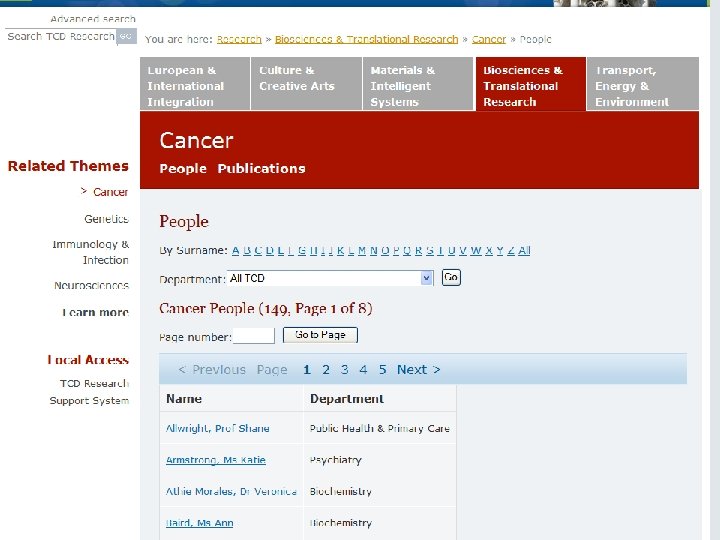Open TCD Research Support System link
Viewport: 720px width, 540px height.
[89, 392]
